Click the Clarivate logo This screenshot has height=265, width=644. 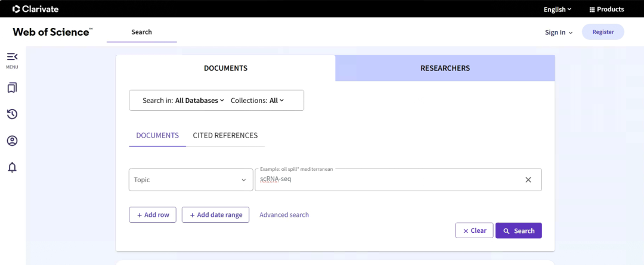point(35,9)
